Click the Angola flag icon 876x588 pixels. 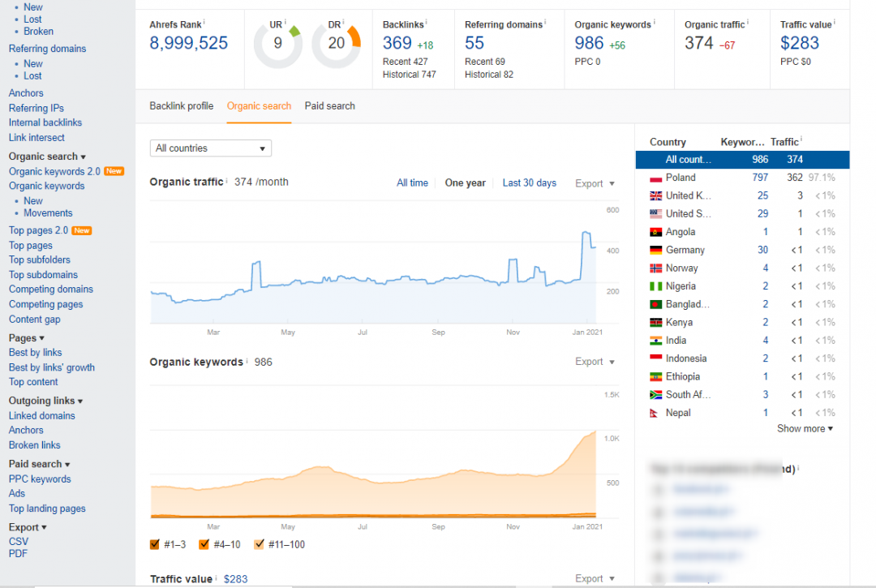click(656, 232)
